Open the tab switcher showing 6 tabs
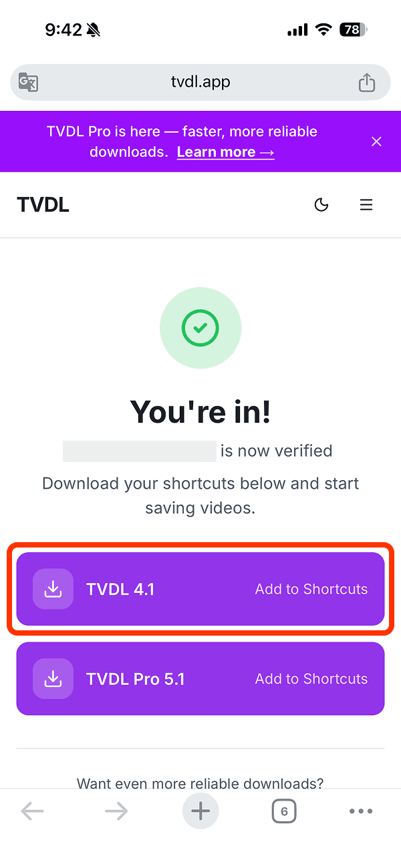 pos(284,811)
